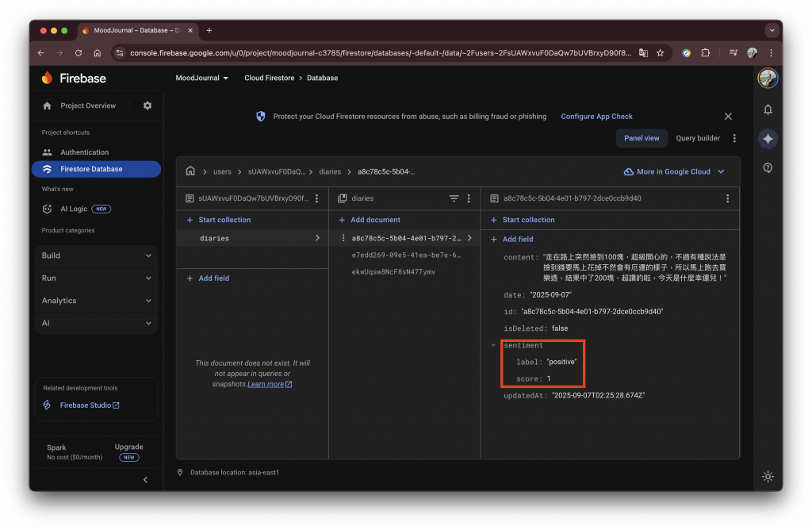The width and height of the screenshot is (812, 530).
Task: Bookmark this page with the star
Action: click(661, 53)
